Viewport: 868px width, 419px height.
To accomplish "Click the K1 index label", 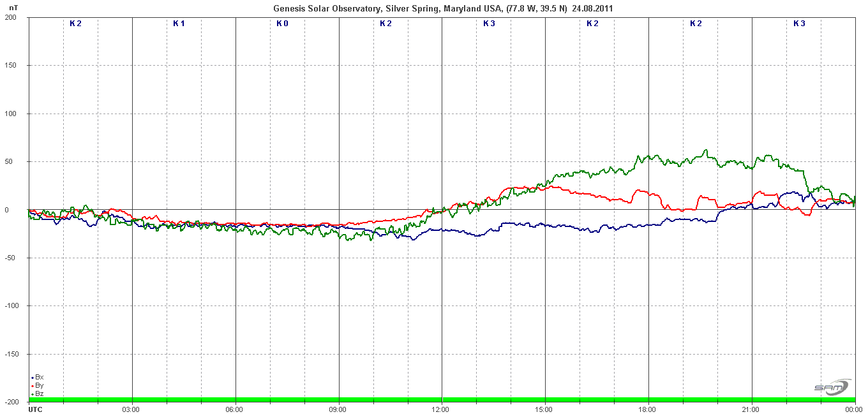I will click(179, 24).
